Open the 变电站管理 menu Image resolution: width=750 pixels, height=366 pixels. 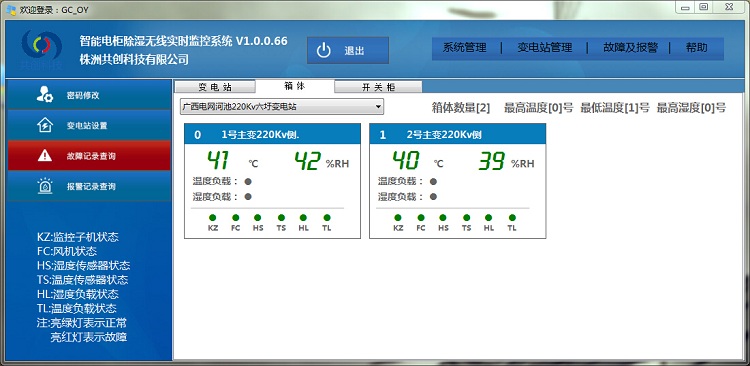click(x=545, y=48)
